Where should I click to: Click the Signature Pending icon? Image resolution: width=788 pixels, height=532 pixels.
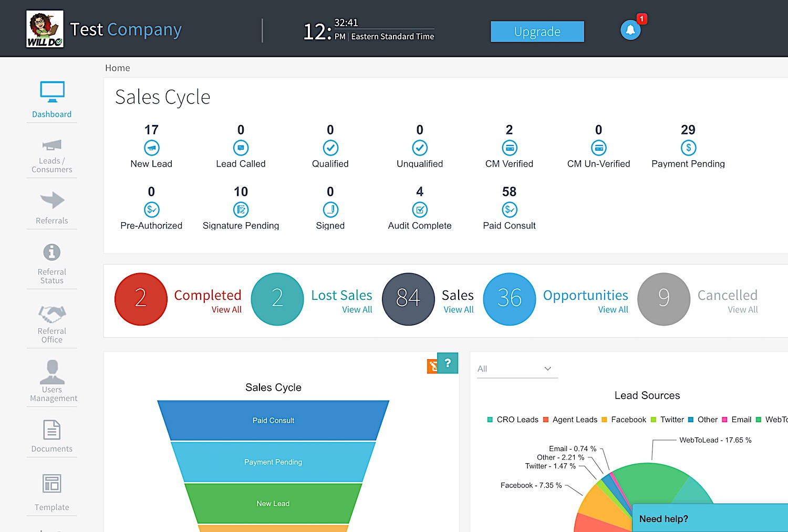pos(241,210)
